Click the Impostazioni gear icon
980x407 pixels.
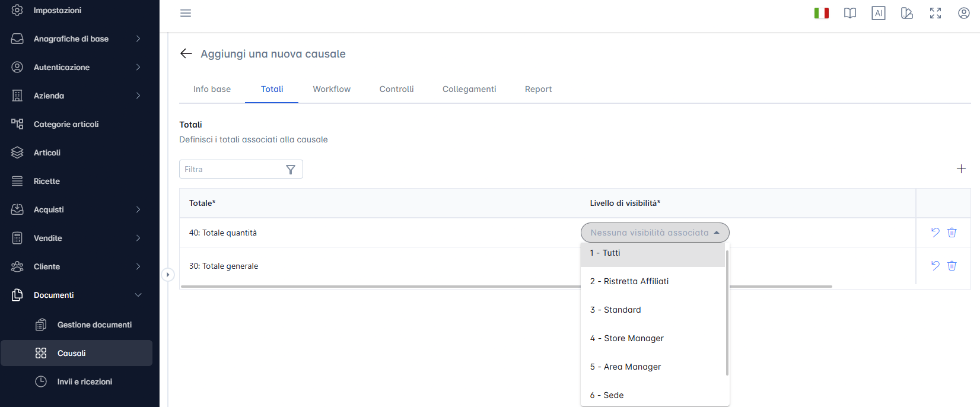pyautogui.click(x=17, y=10)
